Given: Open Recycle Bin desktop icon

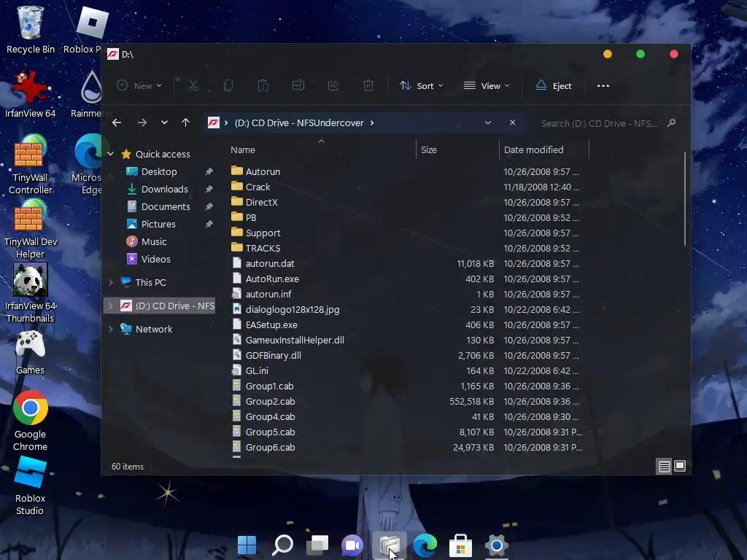Looking at the screenshot, I should click(31, 29).
